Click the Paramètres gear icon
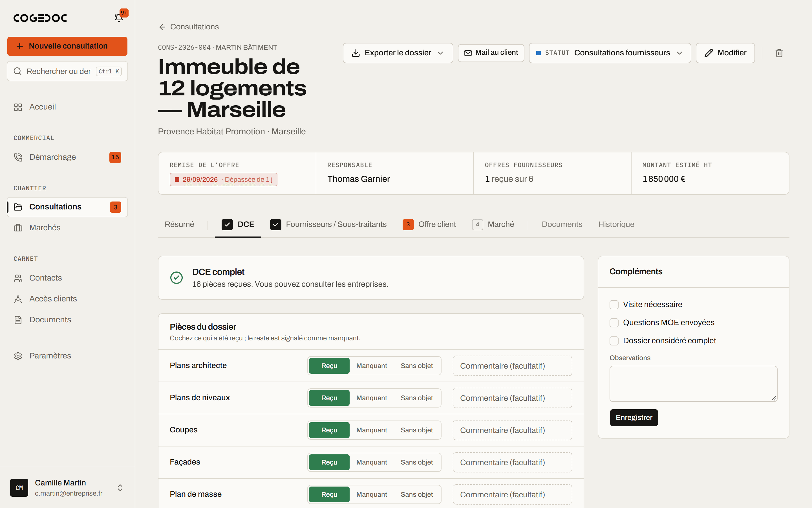Viewport: 812px width, 508px height. 18,356
